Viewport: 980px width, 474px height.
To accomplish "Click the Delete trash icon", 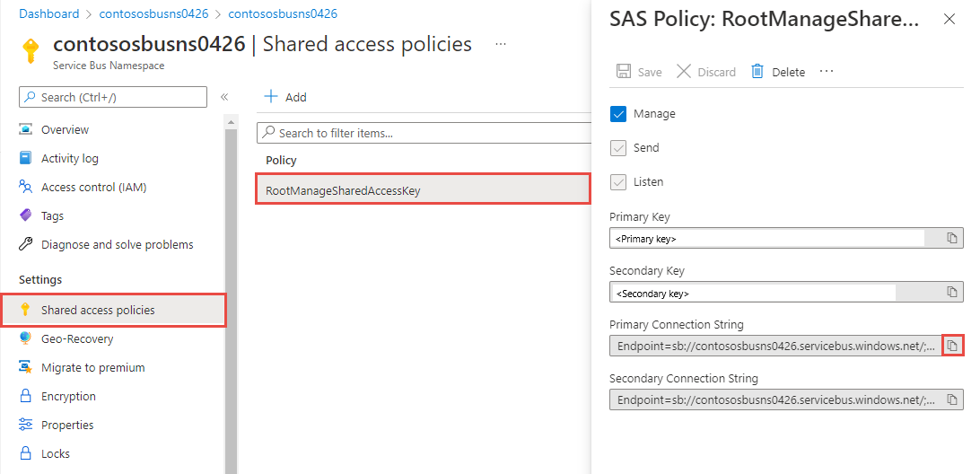I will pos(757,72).
